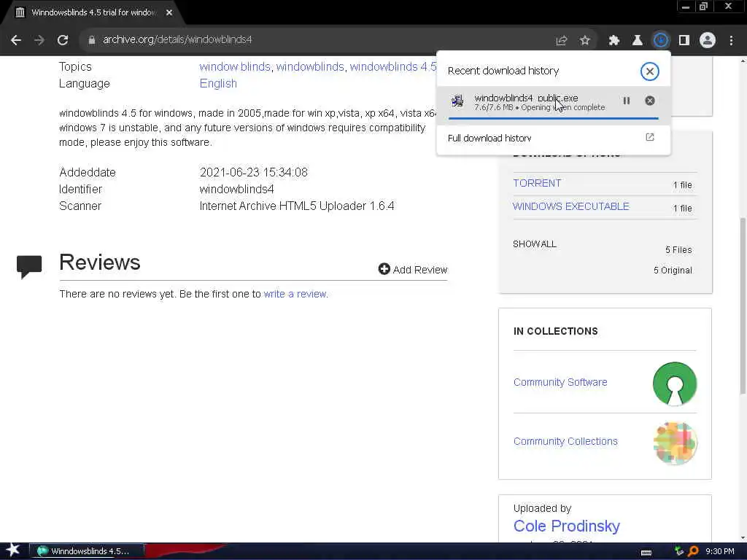Open Community Software collection link
The image size is (747, 560).
coord(560,382)
